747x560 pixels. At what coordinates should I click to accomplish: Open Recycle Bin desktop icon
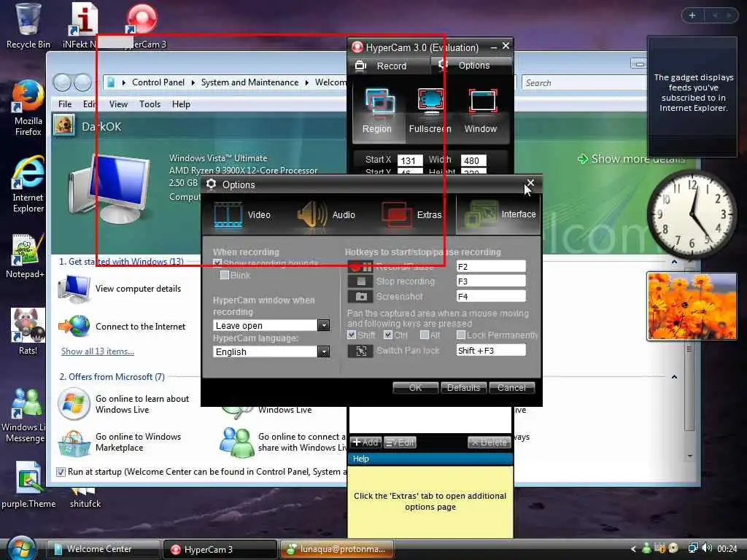pyautogui.click(x=28, y=26)
